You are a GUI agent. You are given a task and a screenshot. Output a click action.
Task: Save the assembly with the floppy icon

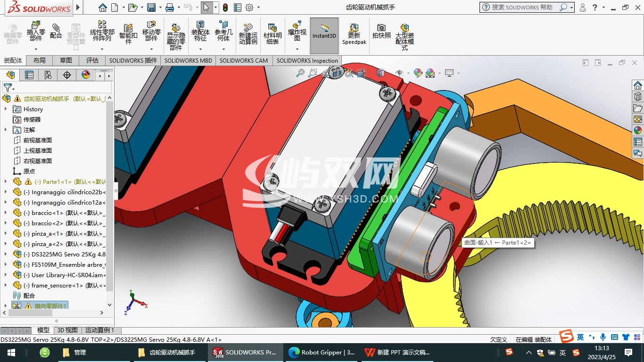(151, 8)
